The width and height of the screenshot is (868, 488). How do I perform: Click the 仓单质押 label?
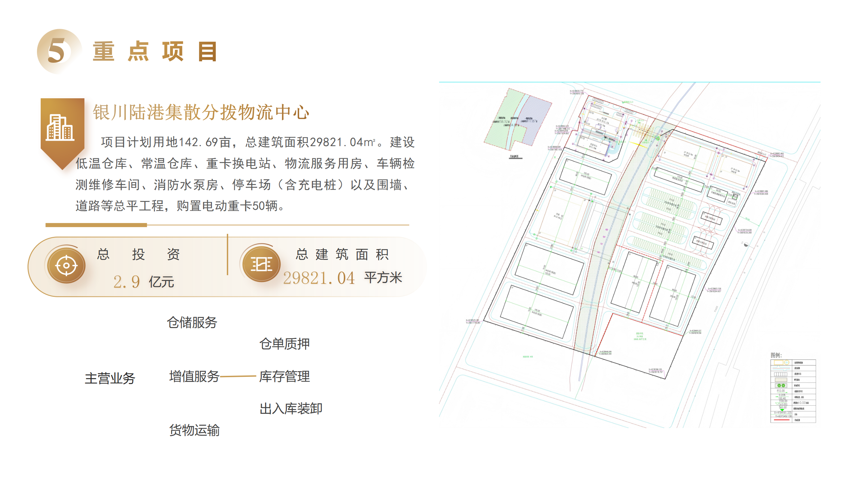284,344
